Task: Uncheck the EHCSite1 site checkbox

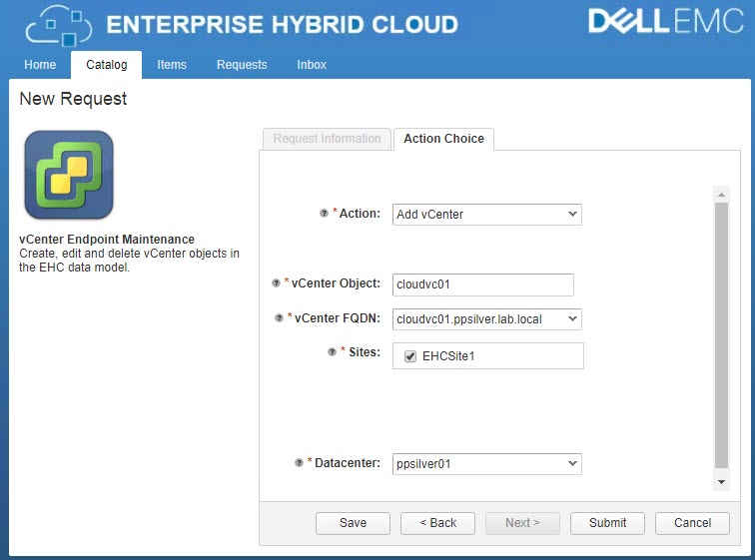Action: [410, 356]
